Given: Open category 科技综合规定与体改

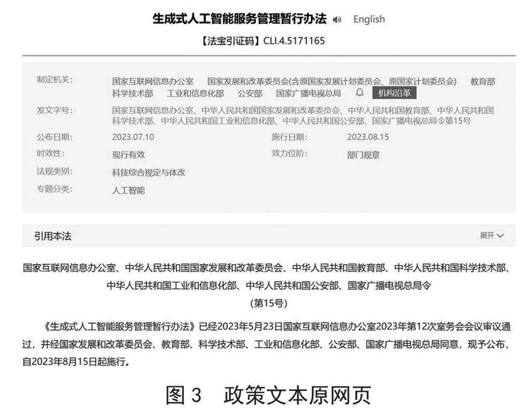Looking at the screenshot, I should (149, 173).
